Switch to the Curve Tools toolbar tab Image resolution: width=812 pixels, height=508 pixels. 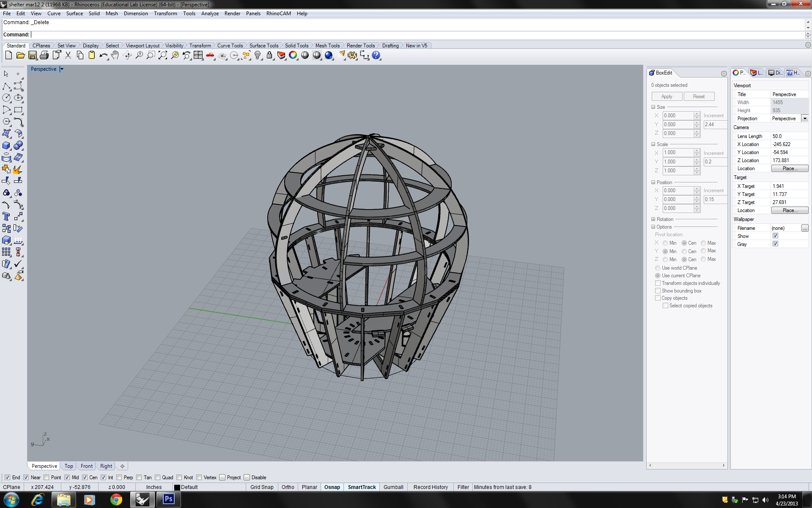[230, 46]
